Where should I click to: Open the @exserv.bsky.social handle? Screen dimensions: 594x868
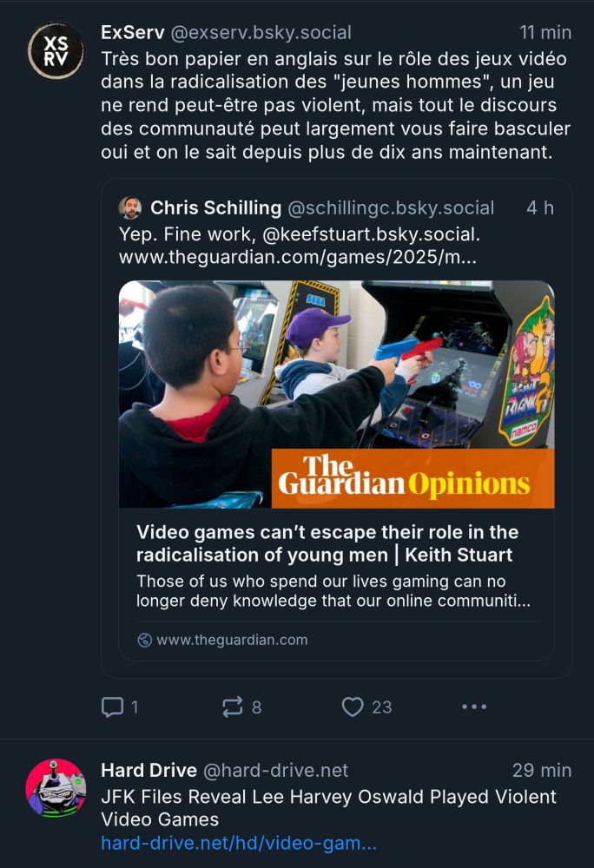[x=261, y=33]
